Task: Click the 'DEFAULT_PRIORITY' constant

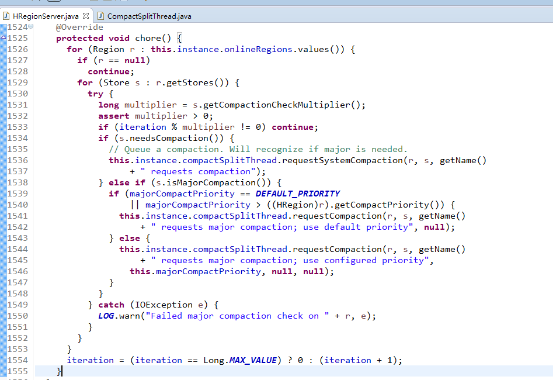Action: click(298, 194)
